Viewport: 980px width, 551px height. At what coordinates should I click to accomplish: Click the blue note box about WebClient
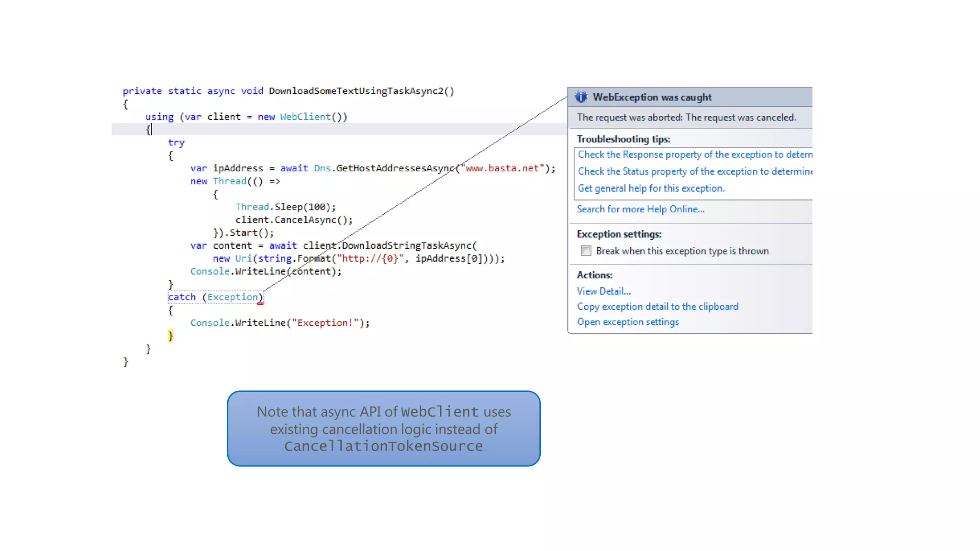point(383,429)
